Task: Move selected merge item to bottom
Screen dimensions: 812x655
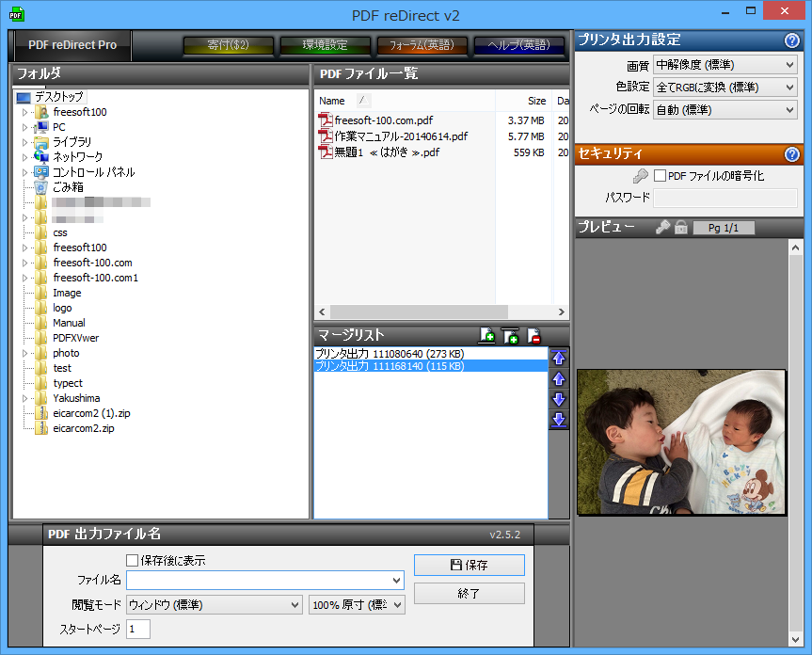Action: click(559, 420)
